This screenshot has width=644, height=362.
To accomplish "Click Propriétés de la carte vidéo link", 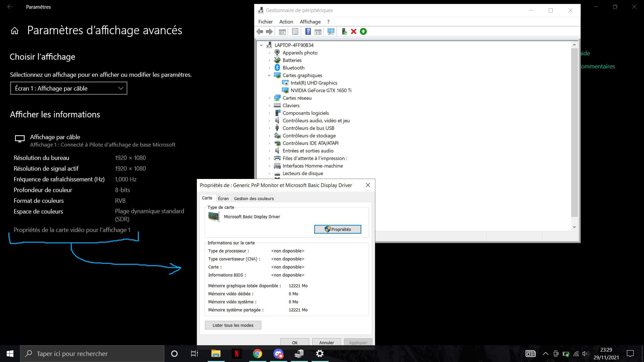I will pos(72,230).
